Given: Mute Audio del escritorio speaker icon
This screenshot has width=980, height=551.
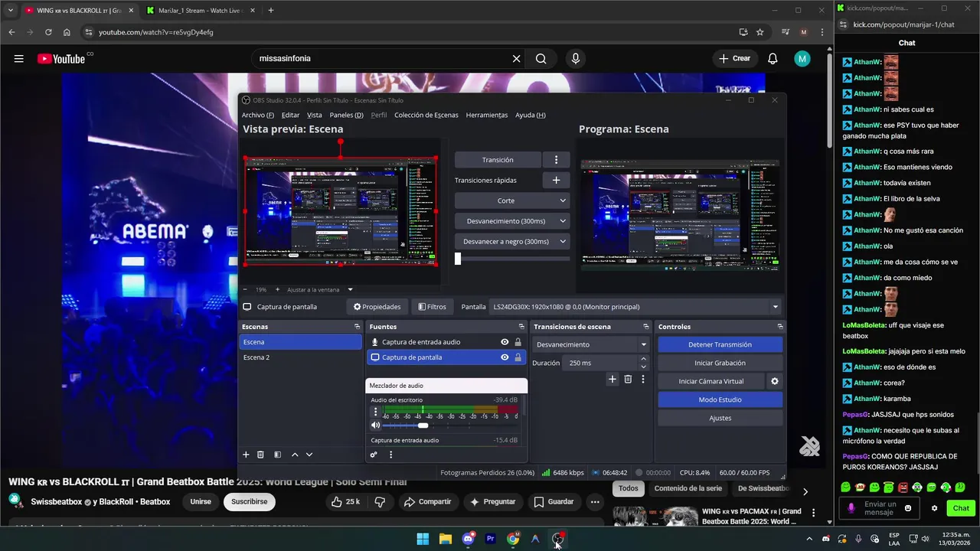Looking at the screenshot, I should 375,425.
